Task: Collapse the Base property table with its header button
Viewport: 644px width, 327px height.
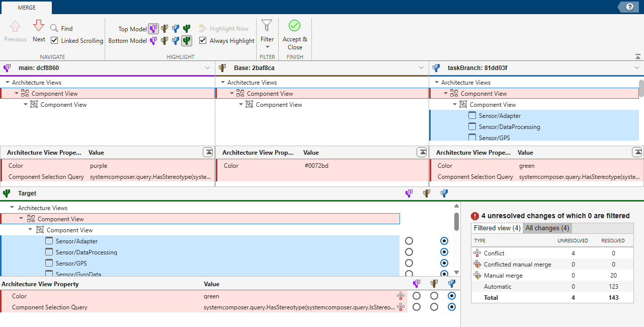Action: click(422, 152)
